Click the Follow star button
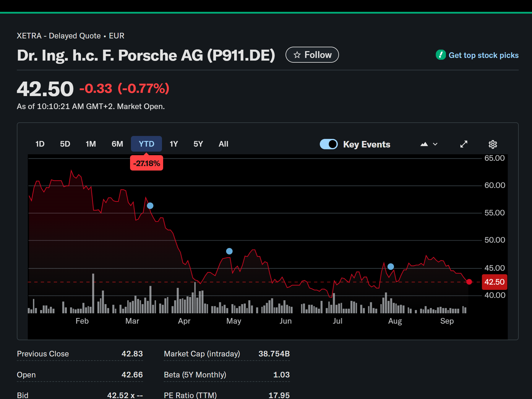This screenshot has height=399, width=532. (x=312, y=55)
